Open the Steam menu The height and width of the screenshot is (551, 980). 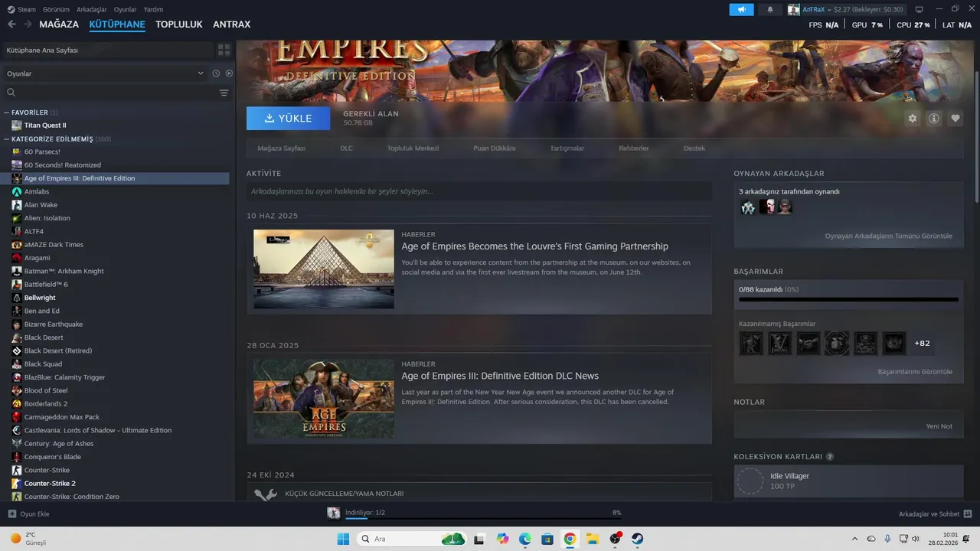[x=27, y=9]
